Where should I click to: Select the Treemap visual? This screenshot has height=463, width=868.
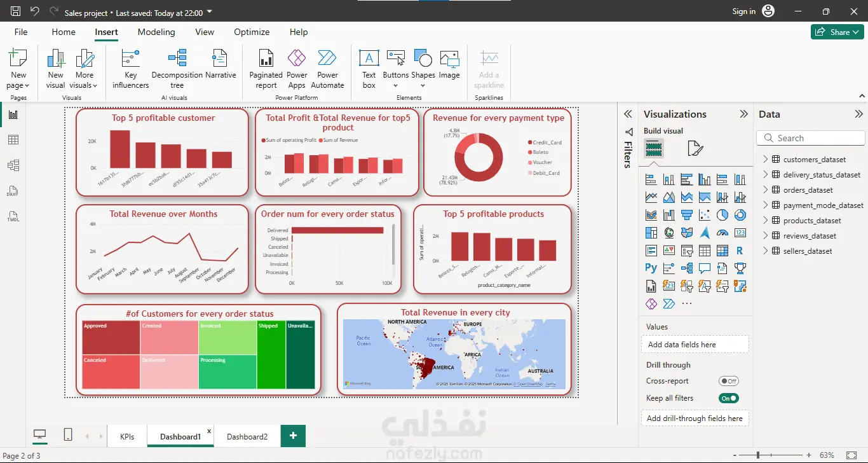coord(651,233)
